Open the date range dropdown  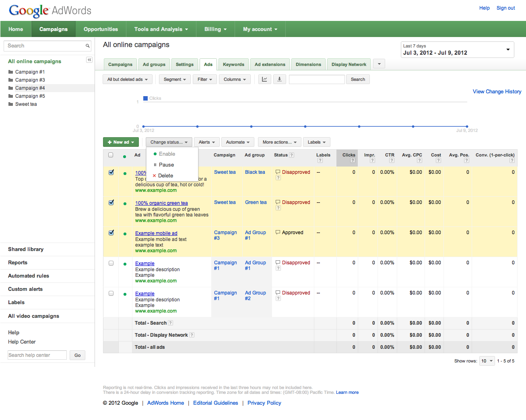click(457, 49)
